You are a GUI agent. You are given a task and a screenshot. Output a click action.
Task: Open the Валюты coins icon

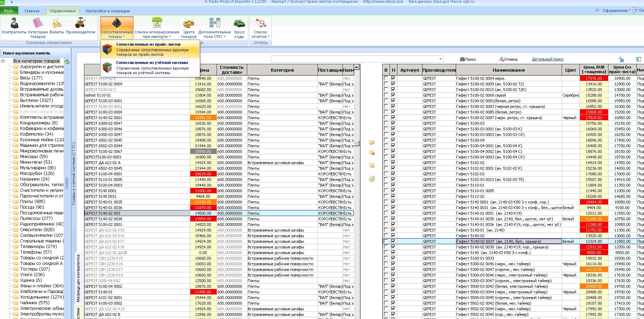point(57,27)
